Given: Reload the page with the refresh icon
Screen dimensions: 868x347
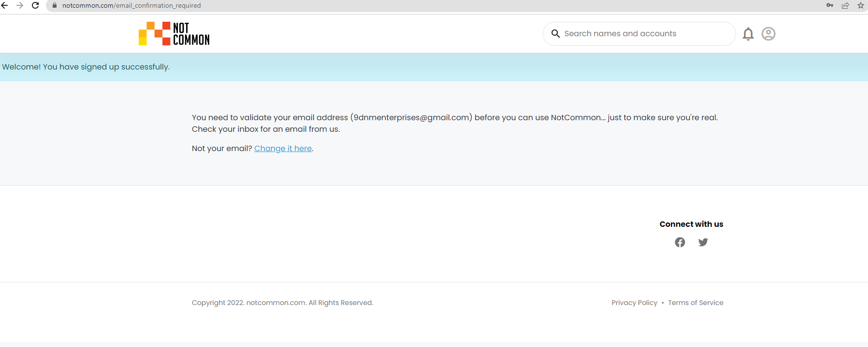Looking at the screenshot, I should (x=35, y=5).
